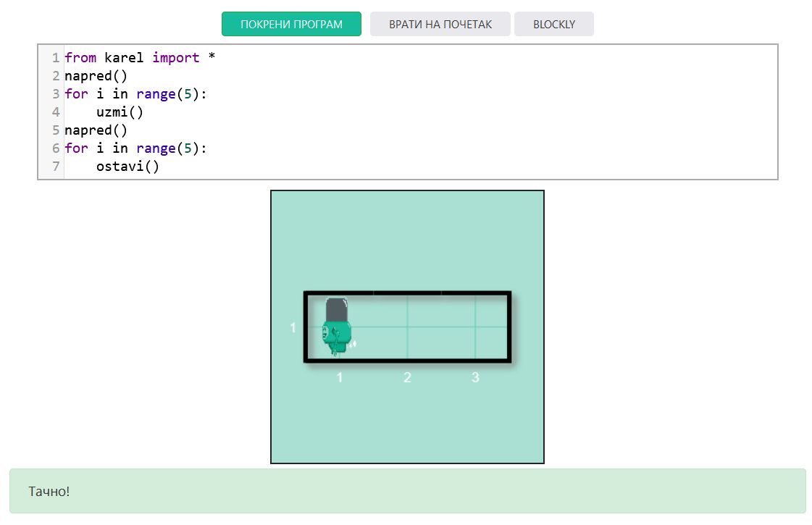The image size is (812, 525).
Task: Place cursor on 'from karel import *' line
Action: 139,58
